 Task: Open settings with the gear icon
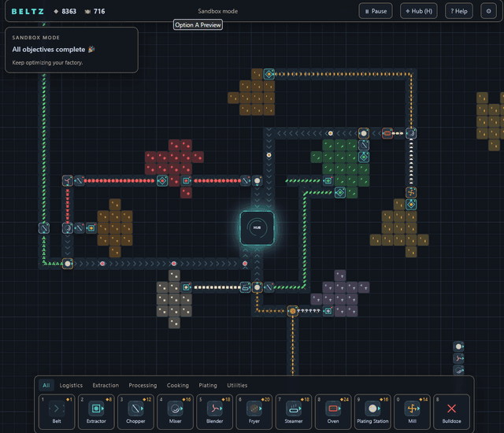(488, 11)
